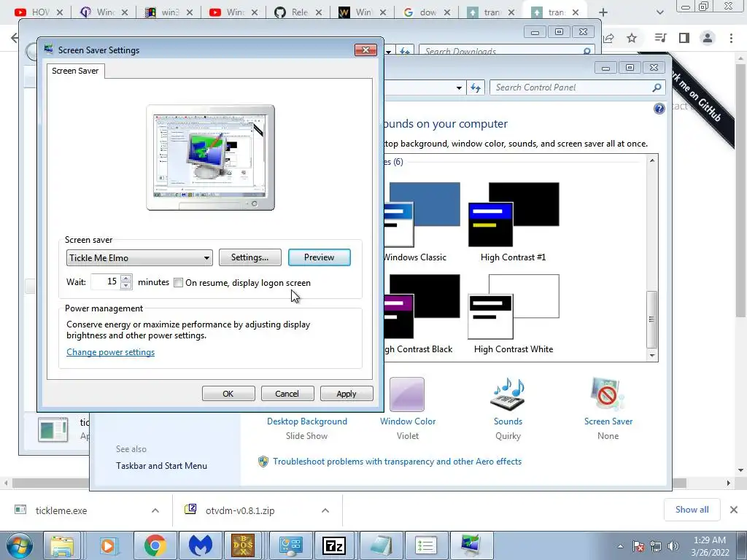
Task: Enable On resume, display logon screen checkbox
Action: (178, 283)
